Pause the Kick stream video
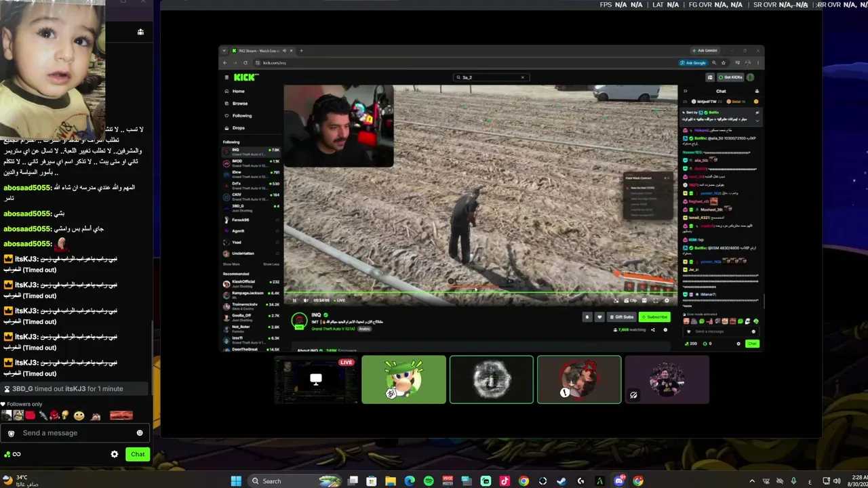The width and height of the screenshot is (868, 488). 294,300
